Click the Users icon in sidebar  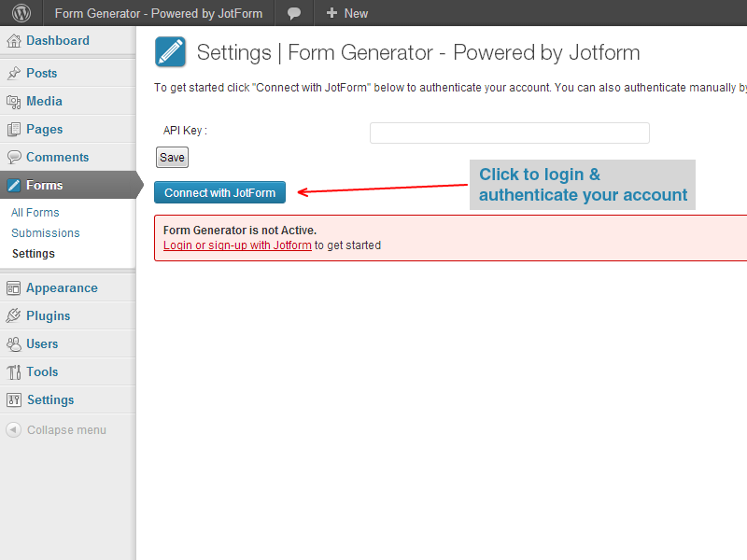14,344
